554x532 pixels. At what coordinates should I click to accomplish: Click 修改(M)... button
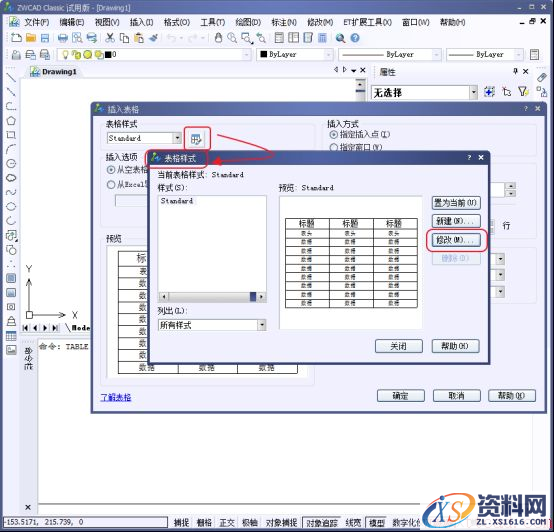[456, 240]
